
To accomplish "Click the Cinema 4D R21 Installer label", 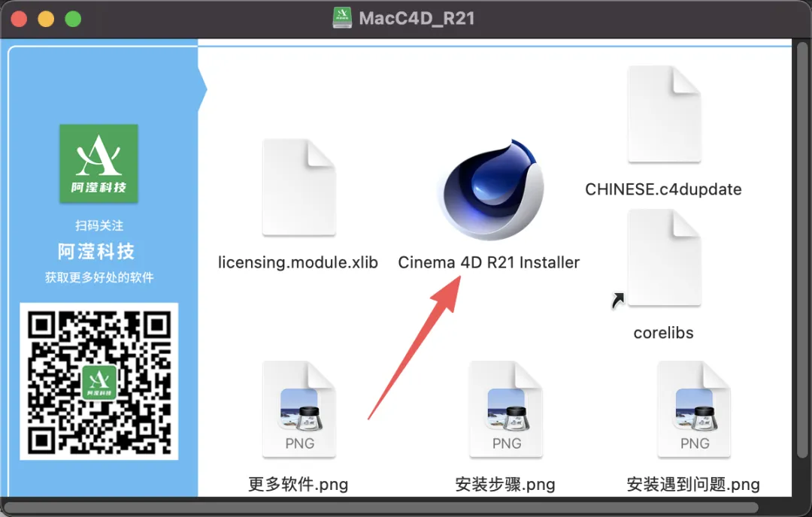I will click(x=489, y=262).
